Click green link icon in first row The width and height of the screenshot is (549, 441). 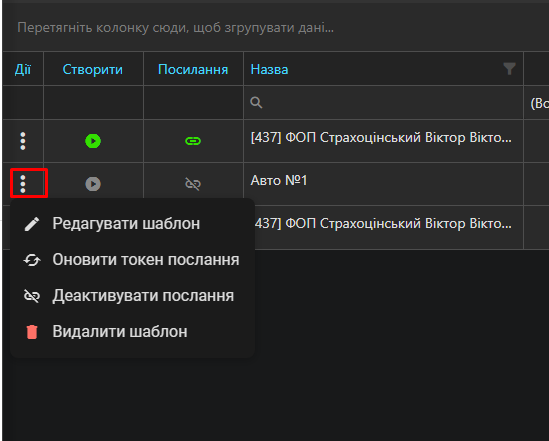[x=193, y=141]
